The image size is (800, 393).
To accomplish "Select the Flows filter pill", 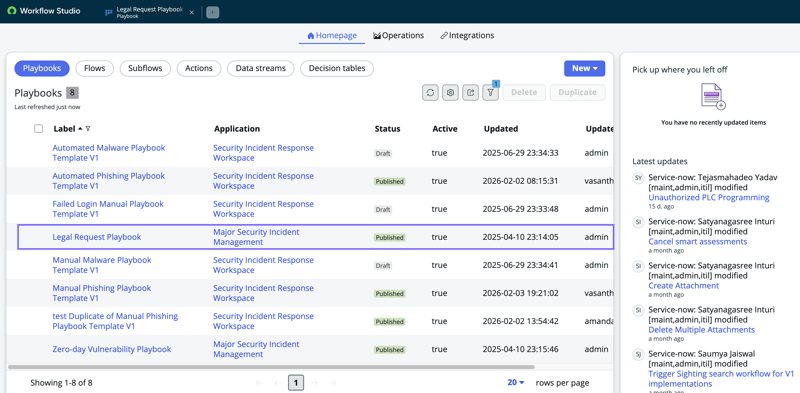I will (x=94, y=68).
